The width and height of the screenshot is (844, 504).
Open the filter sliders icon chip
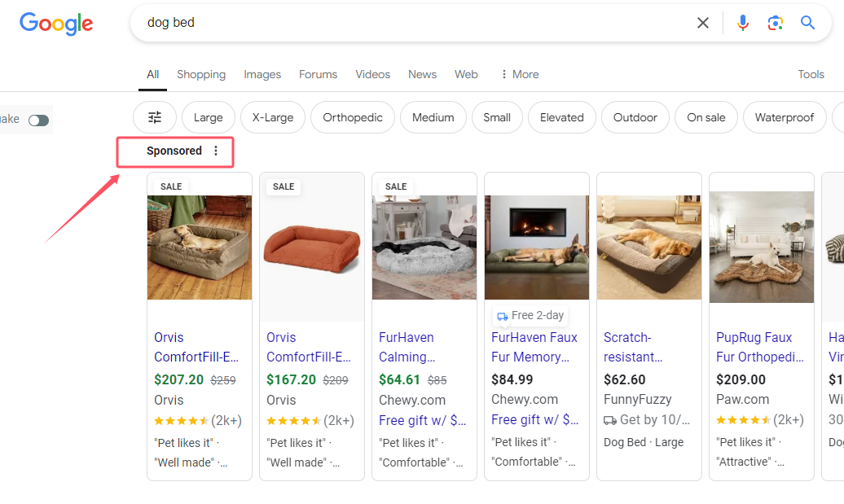(155, 117)
